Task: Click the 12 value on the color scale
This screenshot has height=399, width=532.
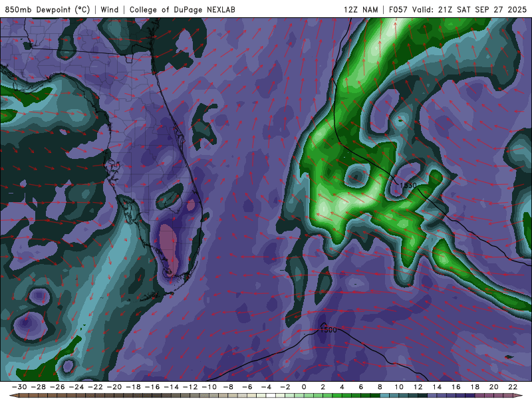Action: point(418,387)
